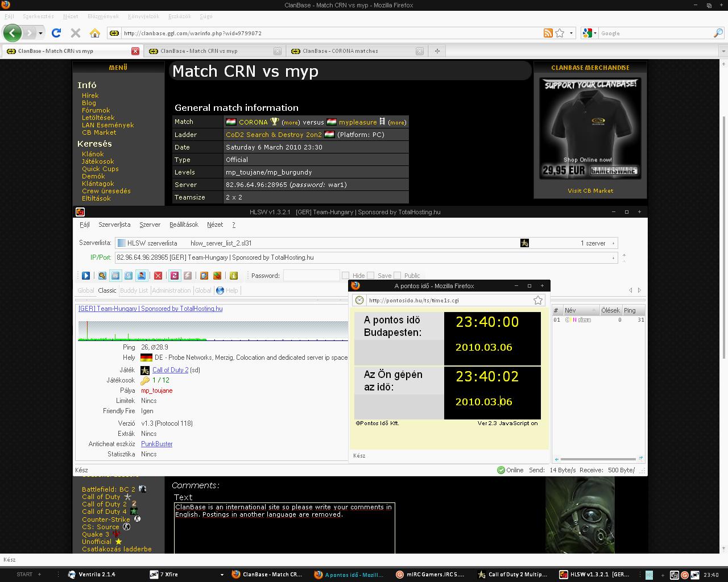This screenshot has height=582, width=728.
Task: Click the blue play/connect icon in HLSW toolbar
Action: click(86, 276)
